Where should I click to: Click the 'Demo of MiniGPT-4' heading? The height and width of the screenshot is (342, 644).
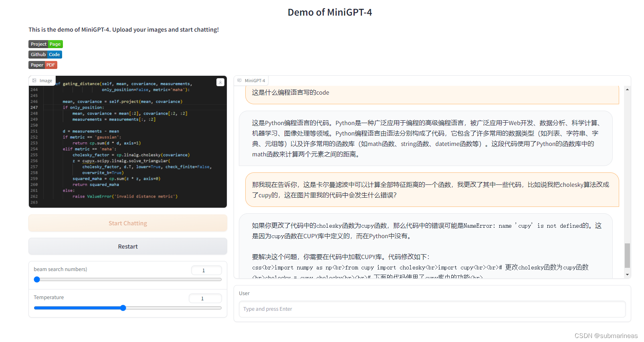(330, 12)
